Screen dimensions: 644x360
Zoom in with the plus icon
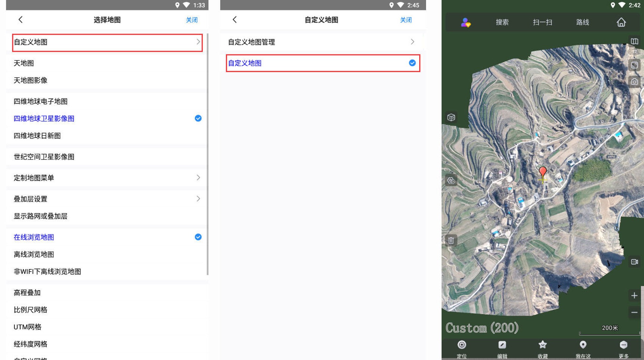tap(634, 295)
